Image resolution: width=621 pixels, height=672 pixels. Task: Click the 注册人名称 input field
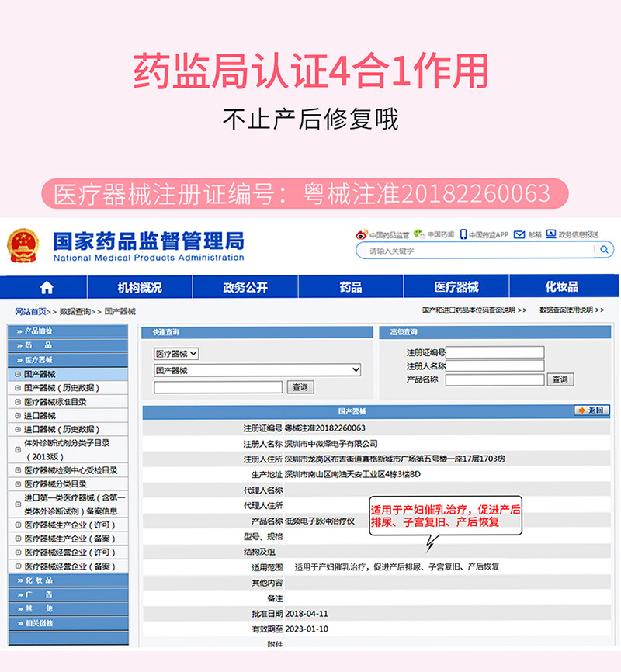click(x=495, y=365)
